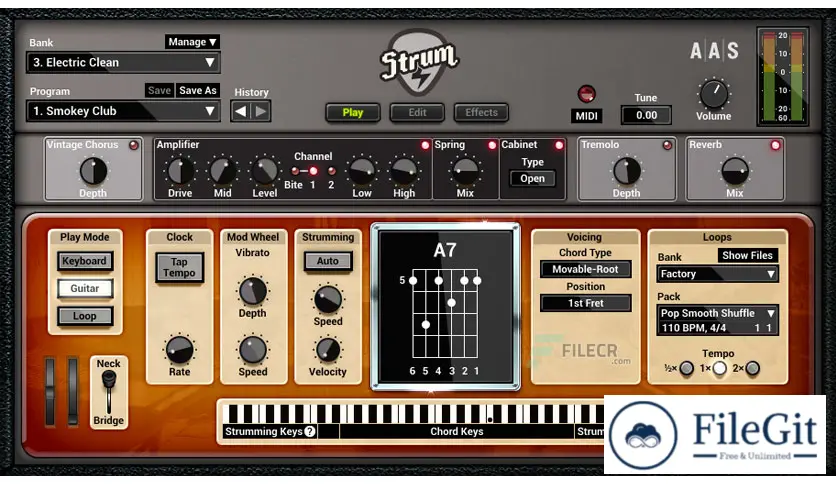Screen dimensions: 836x484
Task: Open the Manage menu
Action: click(x=192, y=42)
